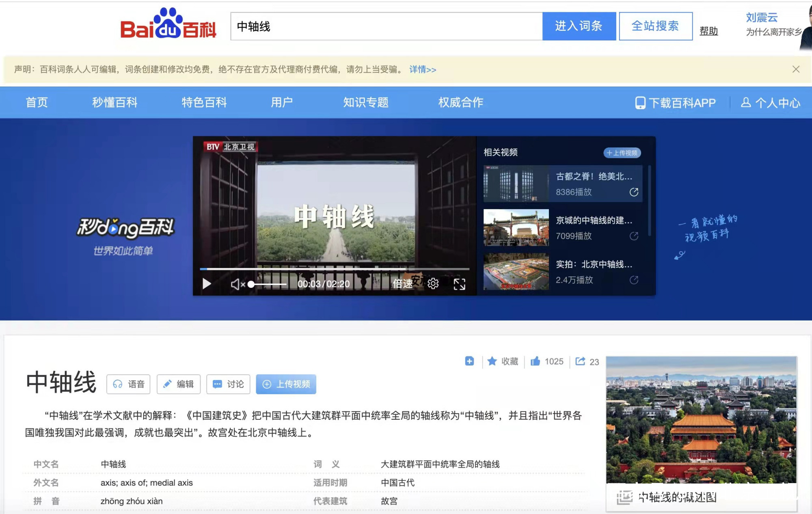Open the album icon beside 中轴线的概述图

624,497
